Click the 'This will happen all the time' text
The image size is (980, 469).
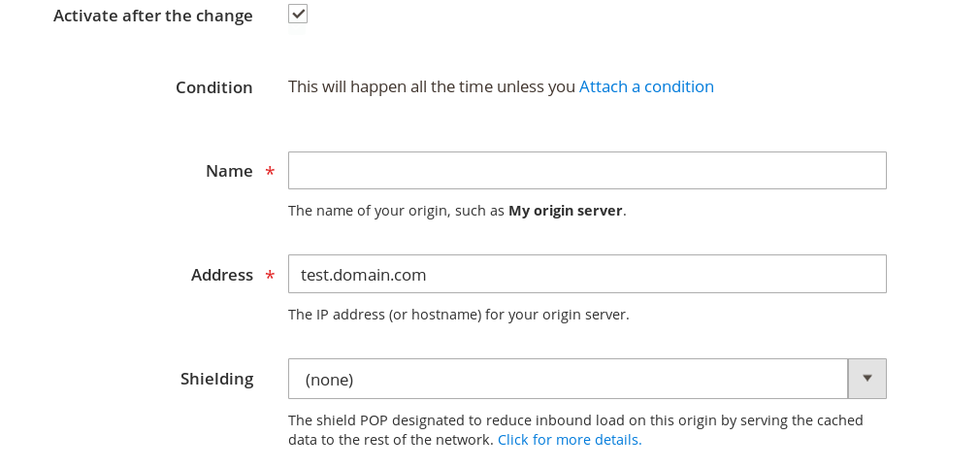(432, 86)
